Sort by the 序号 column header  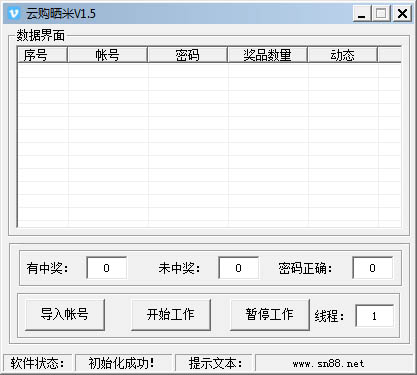42,55
